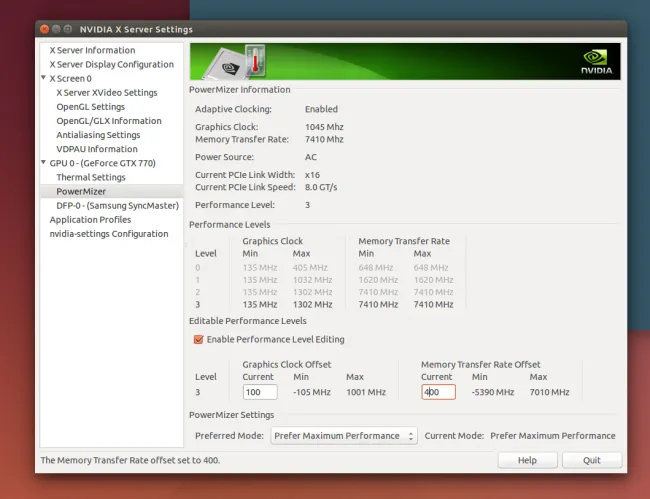Screen dimensions: 650x499
Task: Close the NVIDIA X Server Settings window
Action: pos(44,29)
